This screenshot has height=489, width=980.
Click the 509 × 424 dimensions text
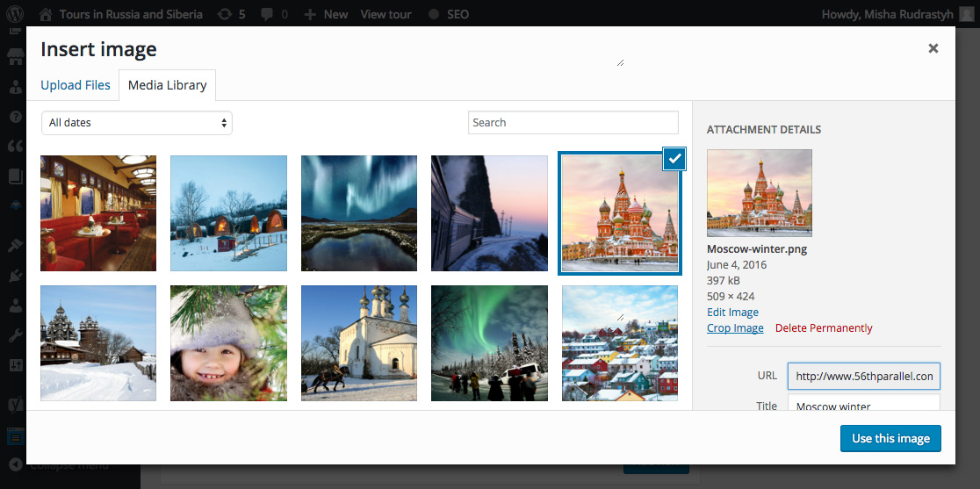[731, 296]
